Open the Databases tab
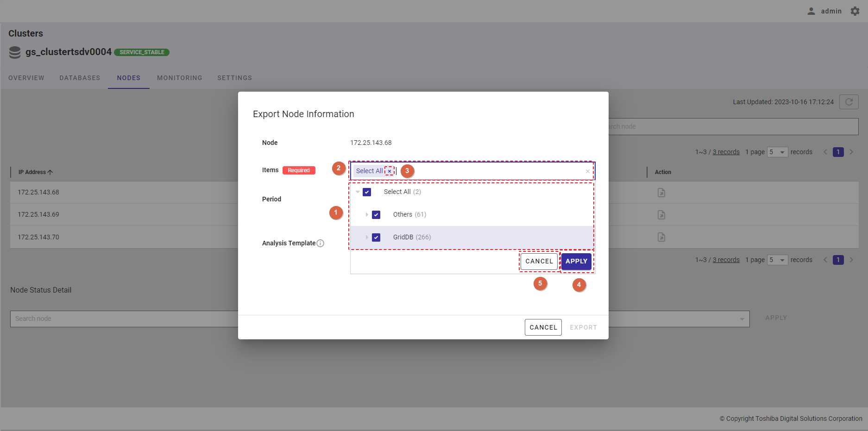The width and height of the screenshot is (868, 431). coord(80,78)
